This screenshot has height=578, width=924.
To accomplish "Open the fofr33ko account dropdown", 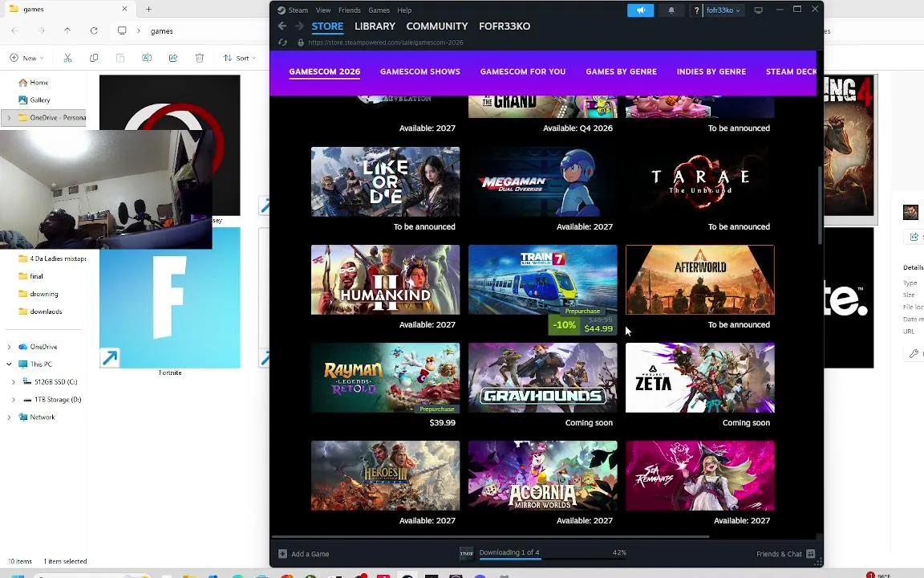I will (x=723, y=10).
